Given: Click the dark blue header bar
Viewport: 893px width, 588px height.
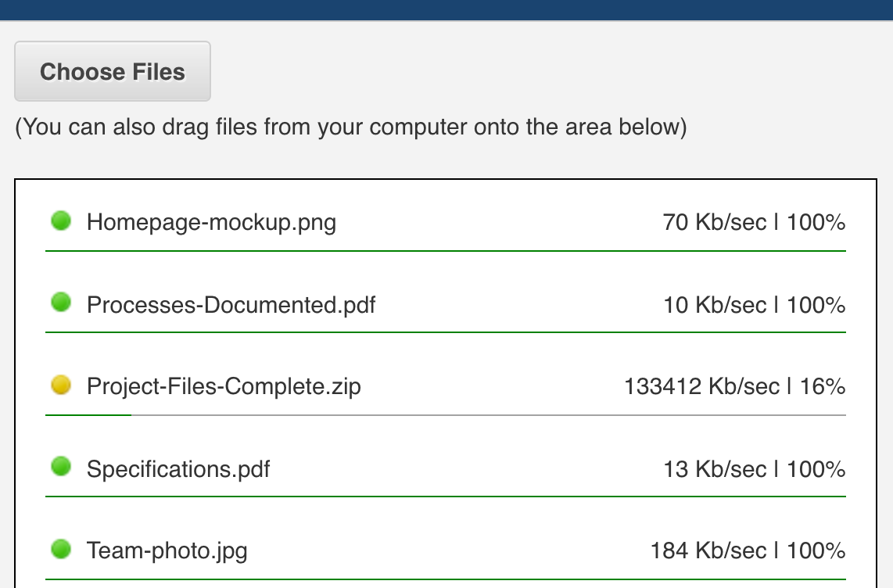Looking at the screenshot, I should 446,10.
